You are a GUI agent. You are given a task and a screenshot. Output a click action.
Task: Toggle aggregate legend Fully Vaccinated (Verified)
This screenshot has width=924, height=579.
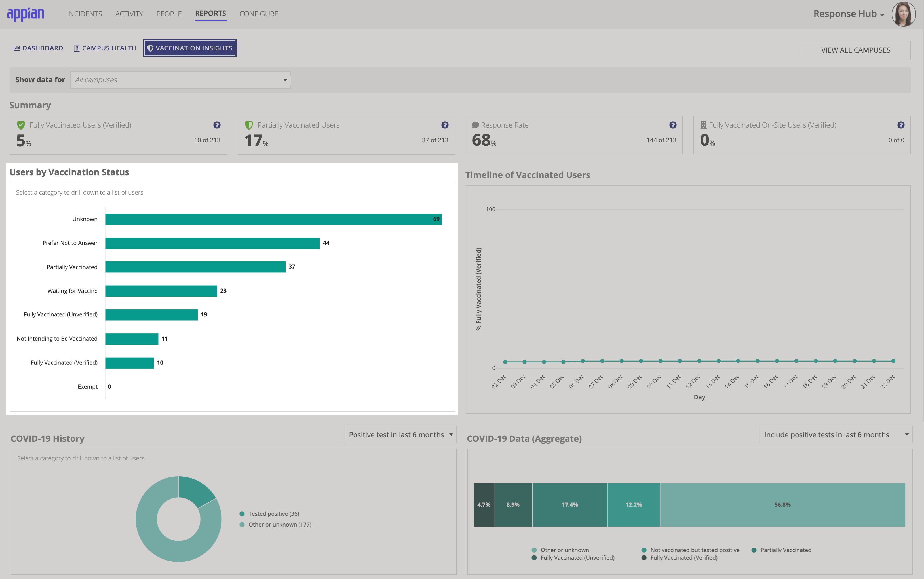tap(679, 557)
